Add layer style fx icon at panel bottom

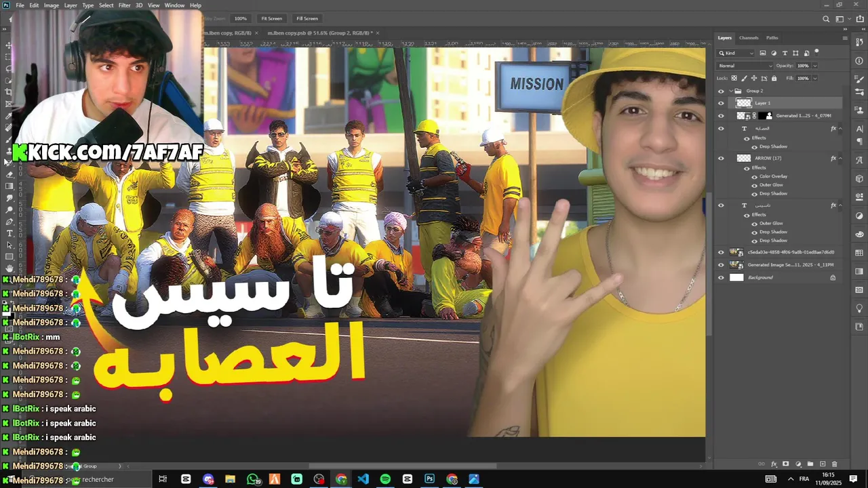click(x=774, y=464)
